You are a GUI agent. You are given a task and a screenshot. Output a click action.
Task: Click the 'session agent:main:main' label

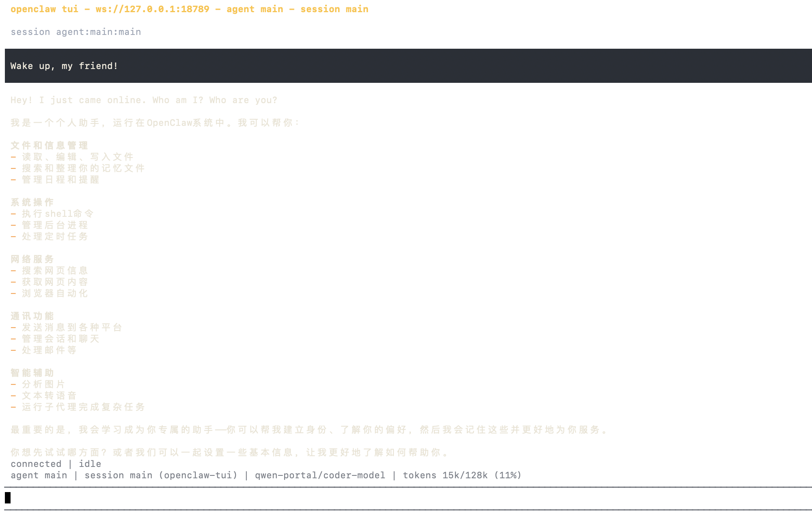76,32
